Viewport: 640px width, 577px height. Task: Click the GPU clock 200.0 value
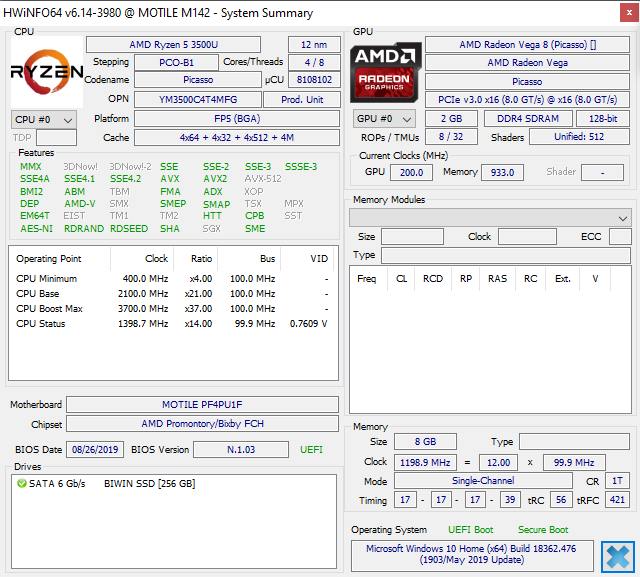click(x=411, y=172)
